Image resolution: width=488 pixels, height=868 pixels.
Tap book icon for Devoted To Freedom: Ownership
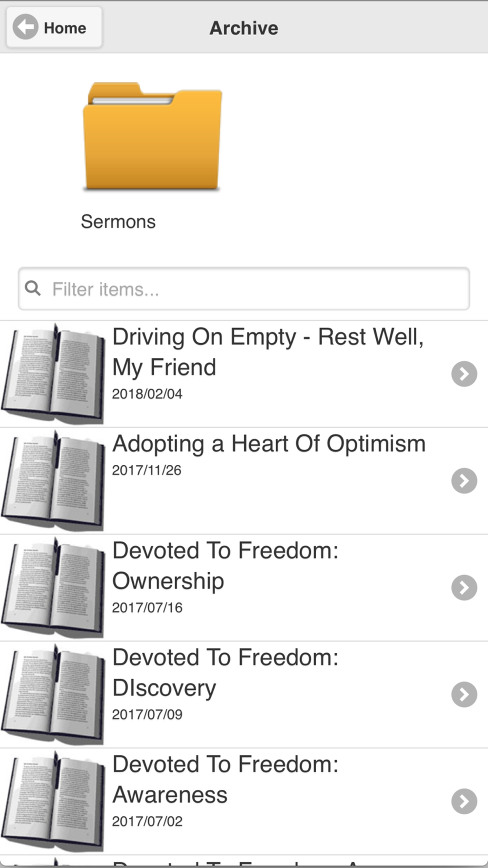[x=53, y=587]
